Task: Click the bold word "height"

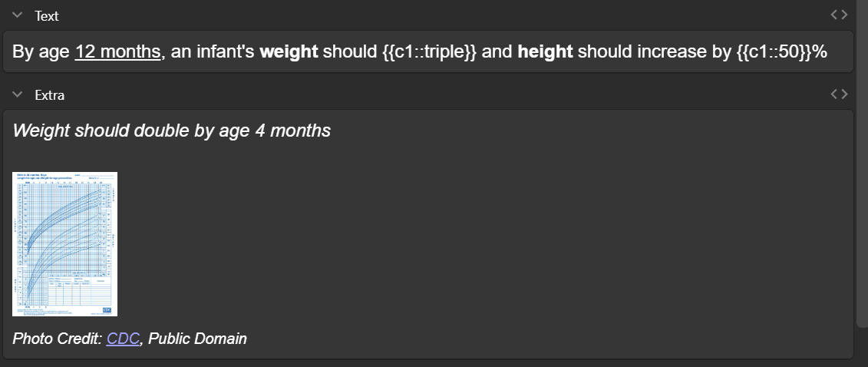Action: pyautogui.click(x=545, y=51)
